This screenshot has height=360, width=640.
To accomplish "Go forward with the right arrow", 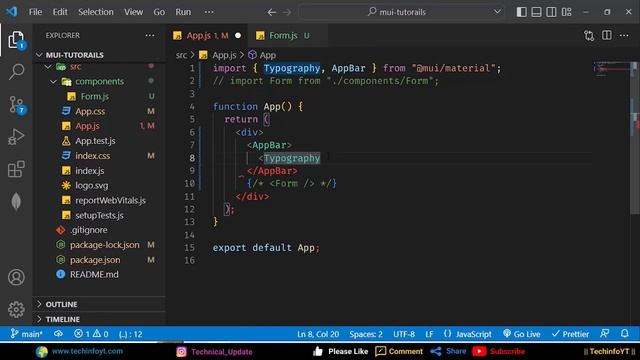I will pos(287,12).
